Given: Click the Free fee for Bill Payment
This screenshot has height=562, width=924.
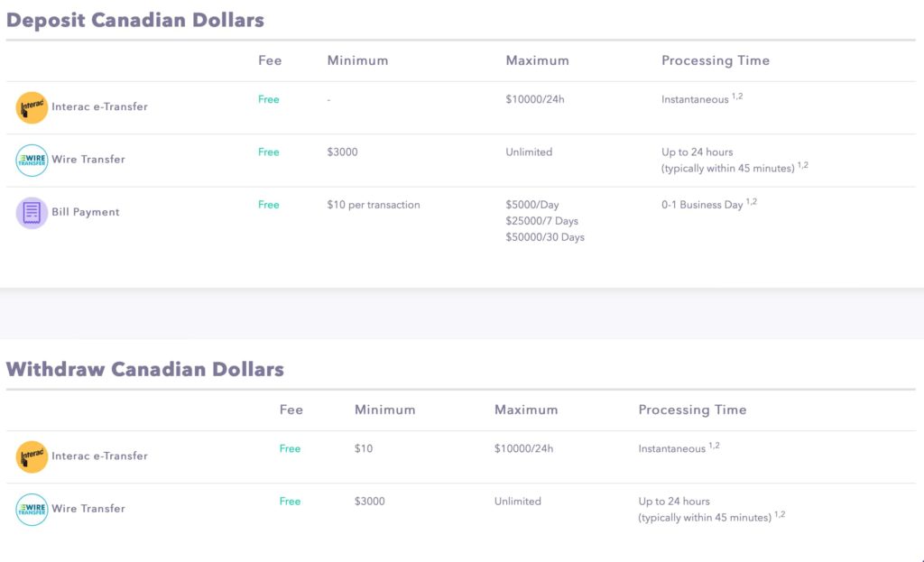Looking at the screenshot, I should [269, 205].
